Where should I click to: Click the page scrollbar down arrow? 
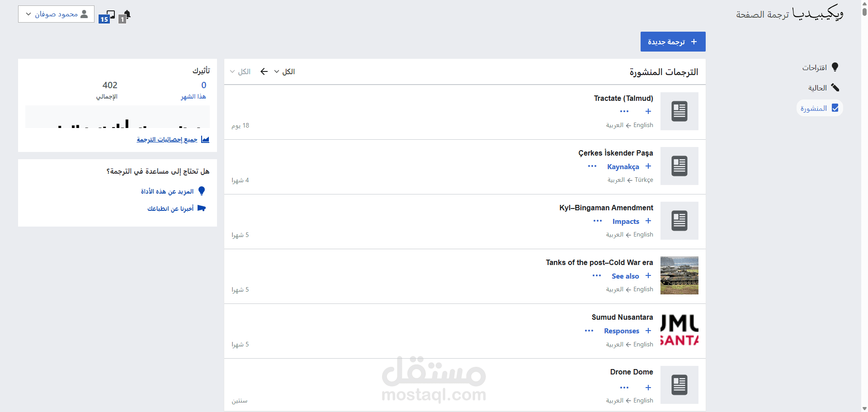pos(864,408)
